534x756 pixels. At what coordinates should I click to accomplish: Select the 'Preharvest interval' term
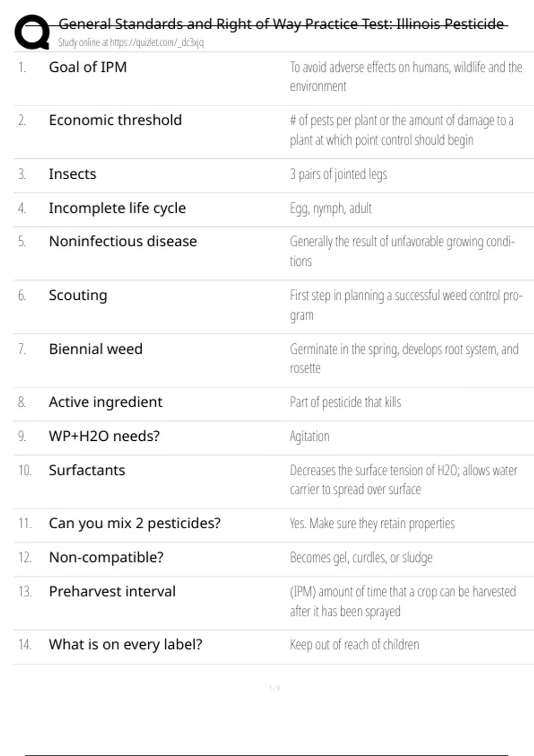coord(112,591)
